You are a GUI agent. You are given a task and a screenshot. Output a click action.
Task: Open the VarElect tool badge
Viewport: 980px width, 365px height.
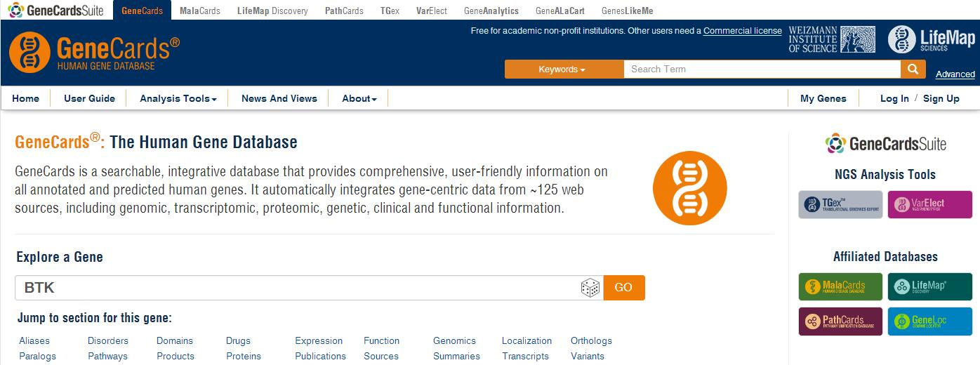coord(929,204)
